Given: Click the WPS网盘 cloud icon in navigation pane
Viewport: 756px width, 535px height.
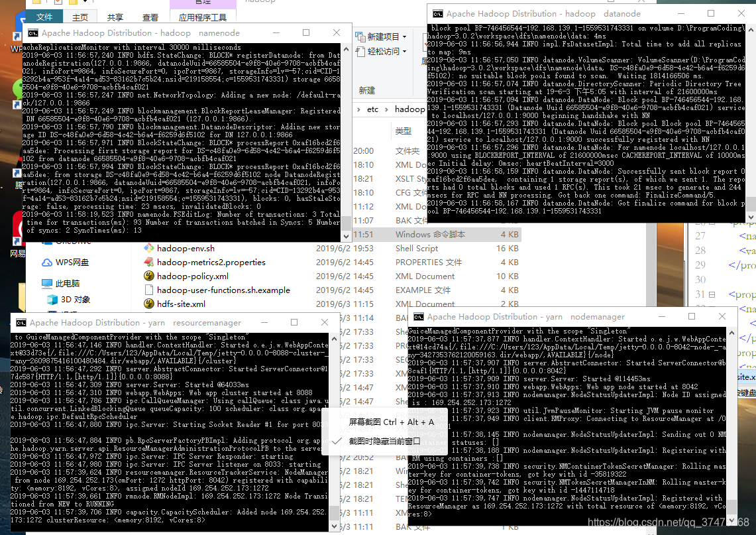Looking at the screenshot, I should click(47, 263).
